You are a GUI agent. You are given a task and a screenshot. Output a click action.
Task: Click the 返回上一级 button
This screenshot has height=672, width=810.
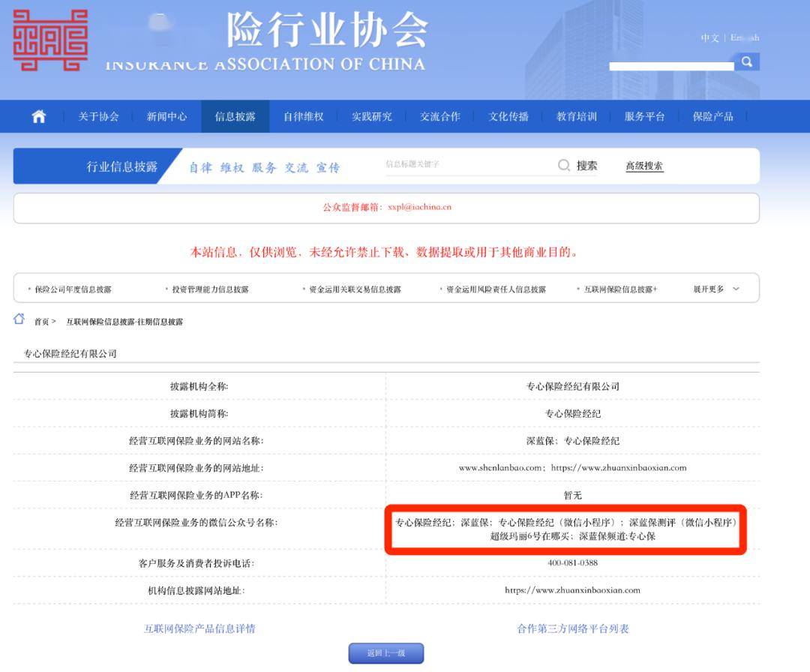click(385, 652)
